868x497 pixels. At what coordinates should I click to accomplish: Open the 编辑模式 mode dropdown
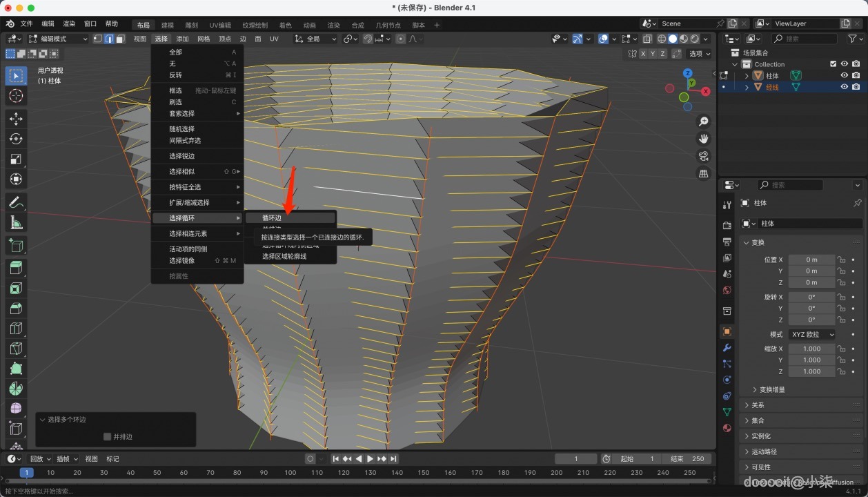pos(58,39)
